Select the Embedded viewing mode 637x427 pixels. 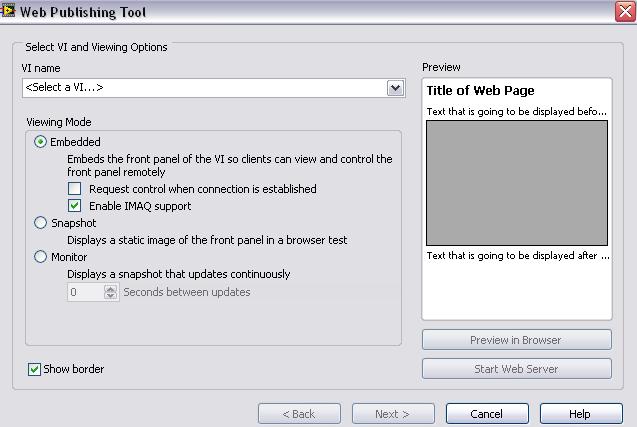[x=40, y=142]
